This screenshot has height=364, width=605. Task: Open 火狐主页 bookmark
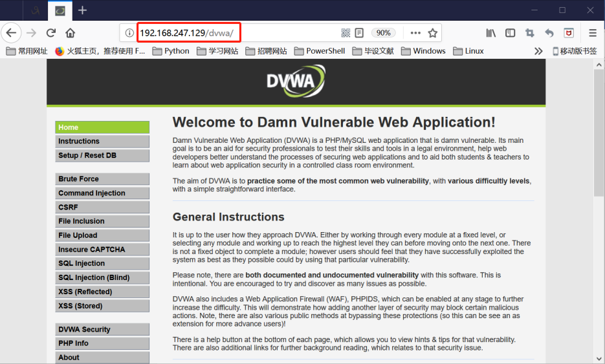100,51
